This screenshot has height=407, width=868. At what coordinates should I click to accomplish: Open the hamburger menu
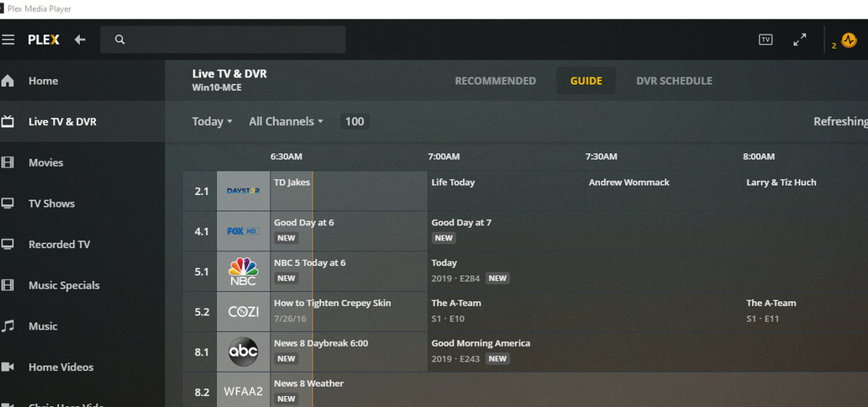8,40
